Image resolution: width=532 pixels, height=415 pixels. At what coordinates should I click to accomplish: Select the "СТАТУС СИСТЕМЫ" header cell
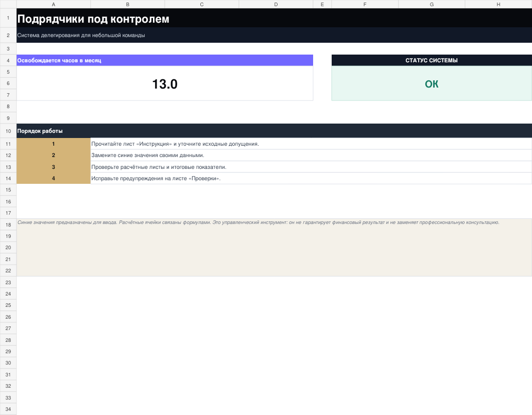pos(432,60)
